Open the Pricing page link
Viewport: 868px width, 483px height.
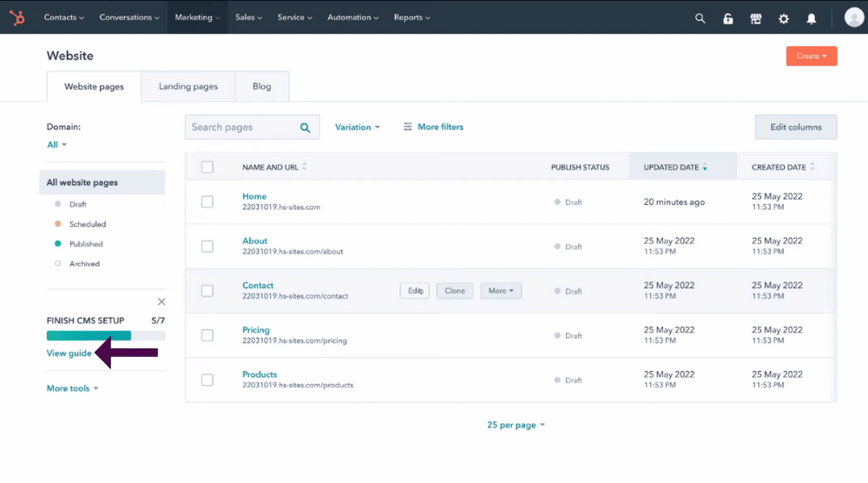(256, 329)
